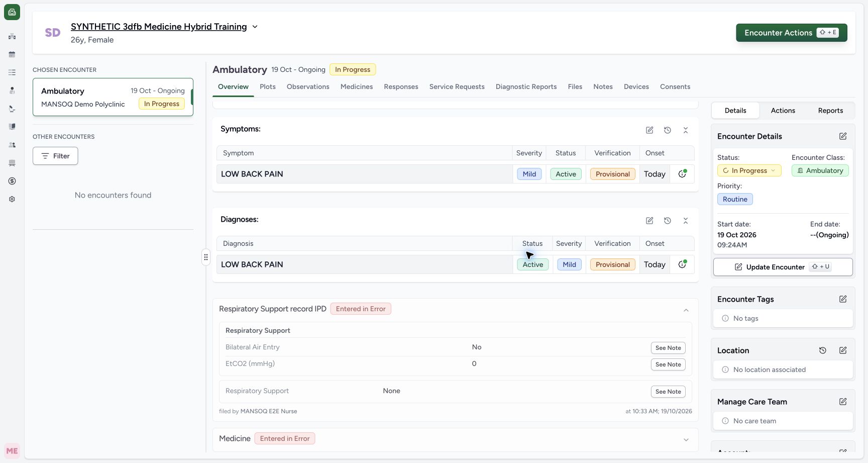Image resolution: width=868 pixels, height=463 pixels.
Task: Open history for the Diagnoses section
Action: pyautogui.click(x=668, y=221)
